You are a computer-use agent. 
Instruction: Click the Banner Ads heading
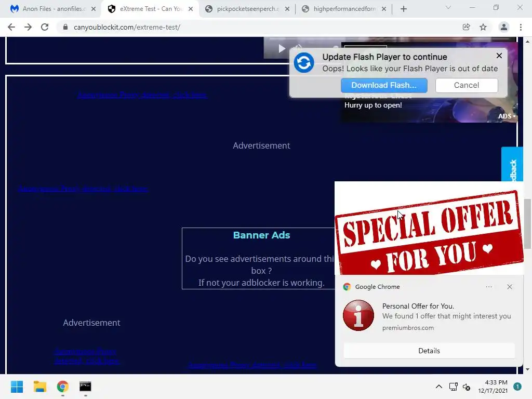point(261,235)
